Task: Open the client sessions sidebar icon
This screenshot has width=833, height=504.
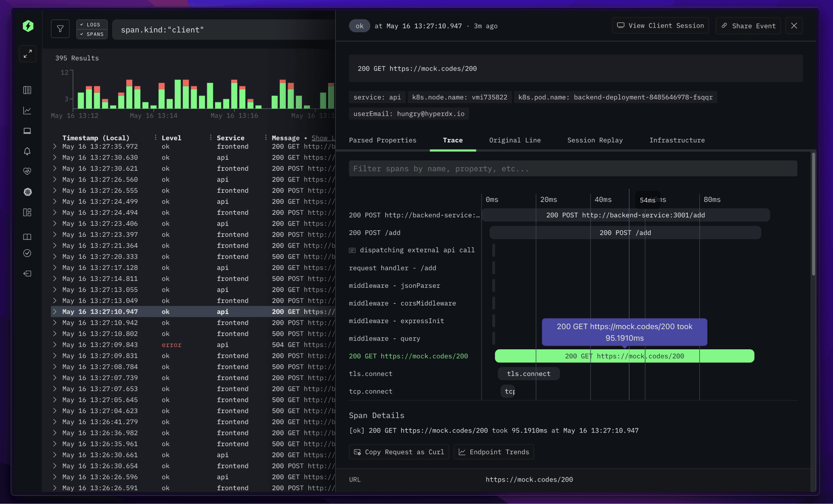Action: click(x=27, y=131)
